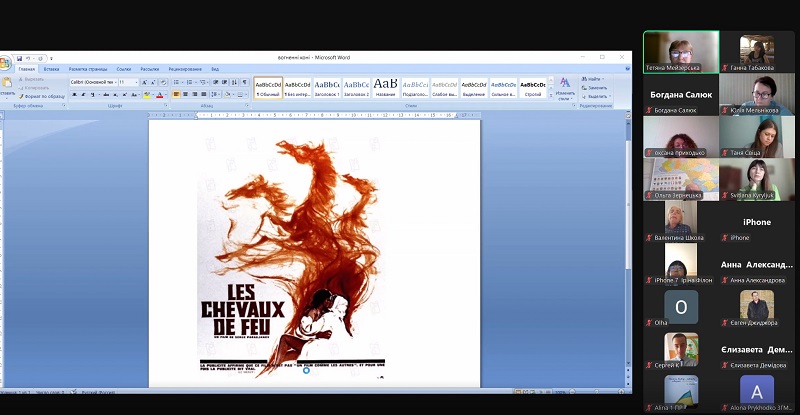Open the font color dropdown arrow

click(x=165, y=95)
